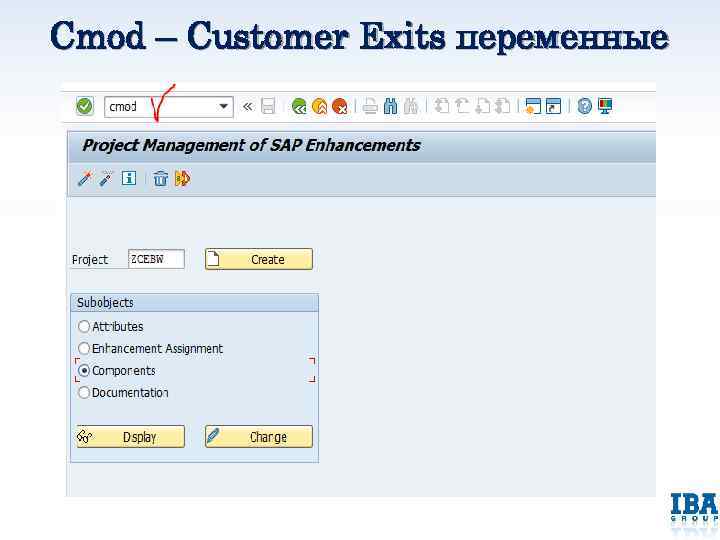Click the Display button
This screenshot has height=540, width=720.
[130, 437]
